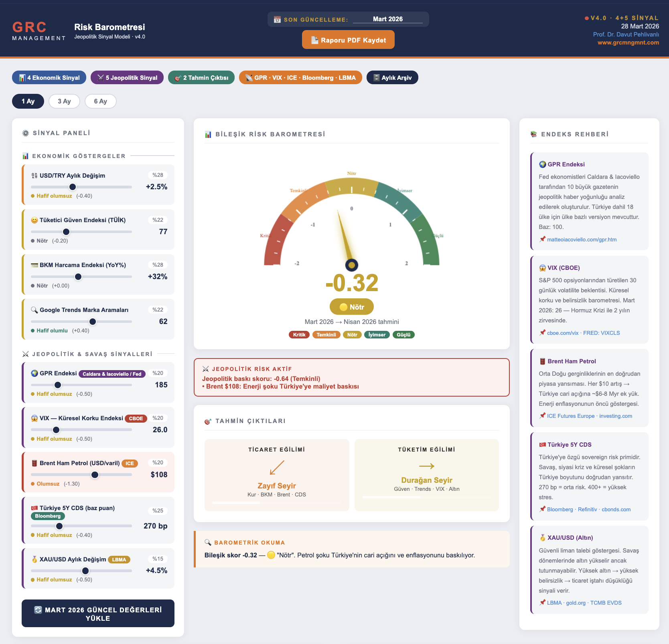Click the globe icon beside GPR Endeksi slider
Image resolution: width=669 pixels, height=644 pixels.
(34, 373)
